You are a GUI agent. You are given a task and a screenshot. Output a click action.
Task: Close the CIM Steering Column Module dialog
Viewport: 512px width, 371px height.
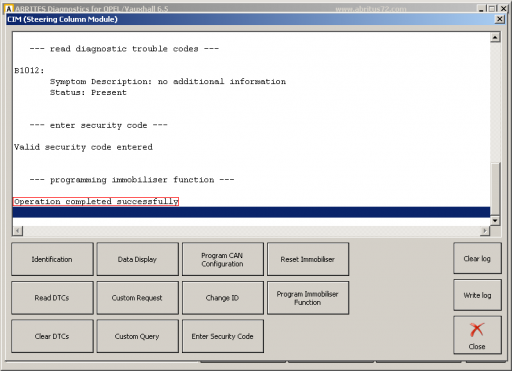[499, 19]
